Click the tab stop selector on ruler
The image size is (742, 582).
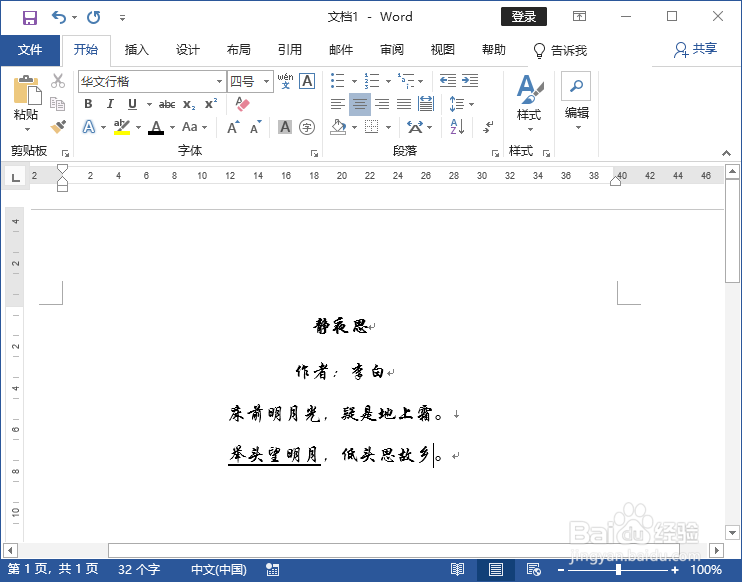(15, 177)
